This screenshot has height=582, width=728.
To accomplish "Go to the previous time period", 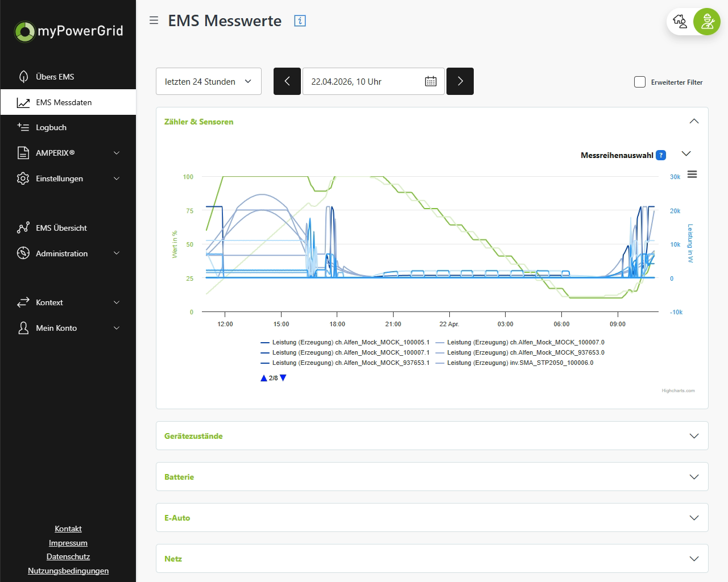I will click(x=287, y=81).
